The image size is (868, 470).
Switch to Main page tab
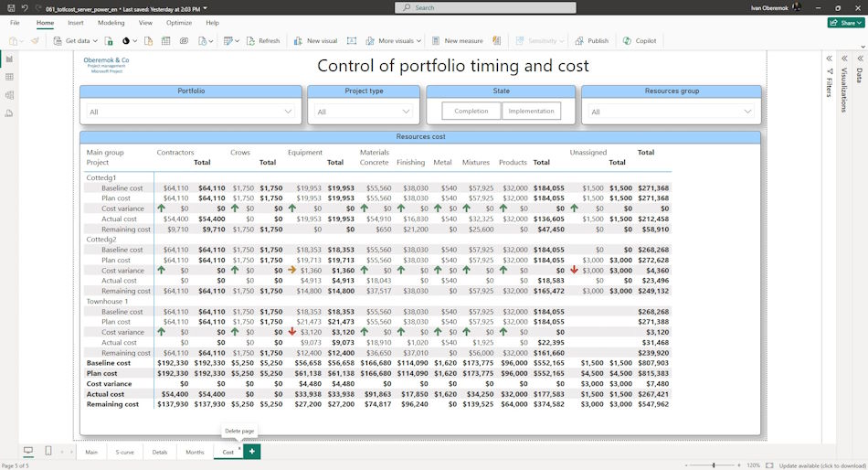click(x=91, y=452)
